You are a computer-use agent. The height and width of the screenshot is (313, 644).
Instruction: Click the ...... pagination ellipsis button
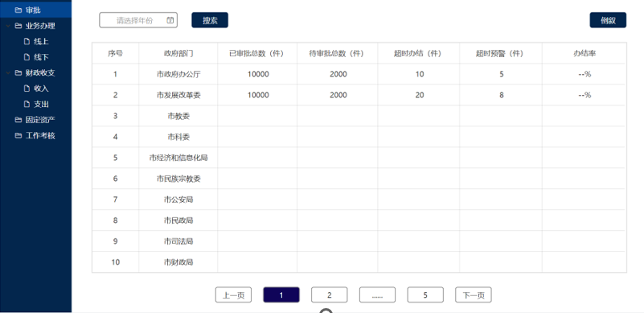point(377,295)
